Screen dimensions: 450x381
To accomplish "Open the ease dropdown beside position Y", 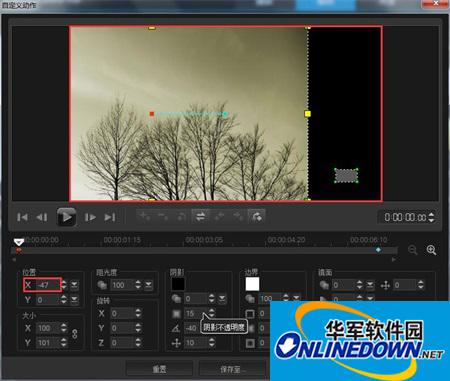I will coord(74,300).
